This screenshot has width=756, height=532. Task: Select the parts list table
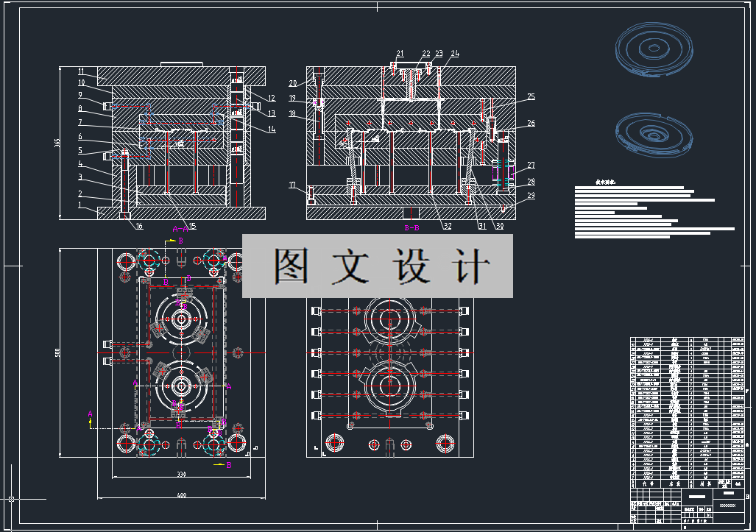[x=688, y=413]
